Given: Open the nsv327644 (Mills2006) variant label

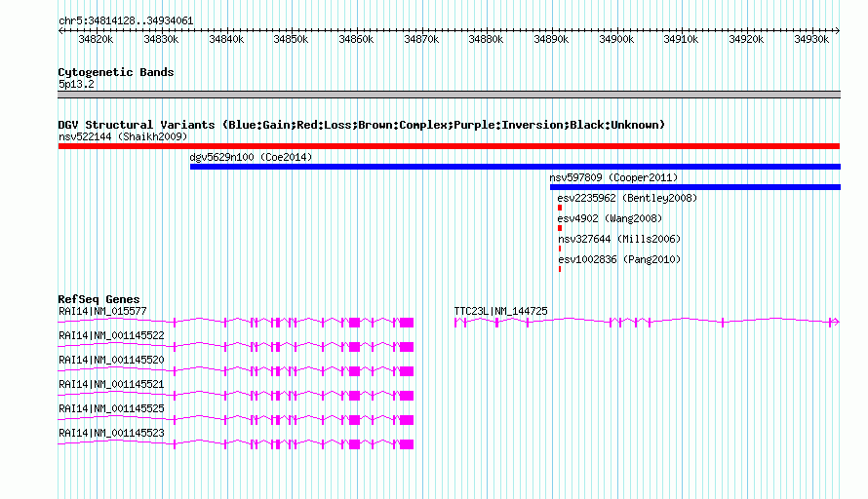Looking at the screenshot, I should tap(619, 239).
